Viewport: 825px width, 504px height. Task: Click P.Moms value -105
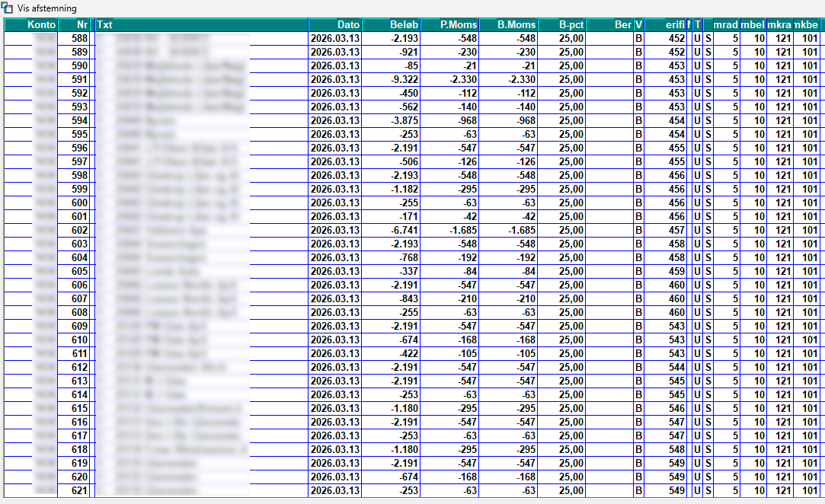tap(467, 353)
